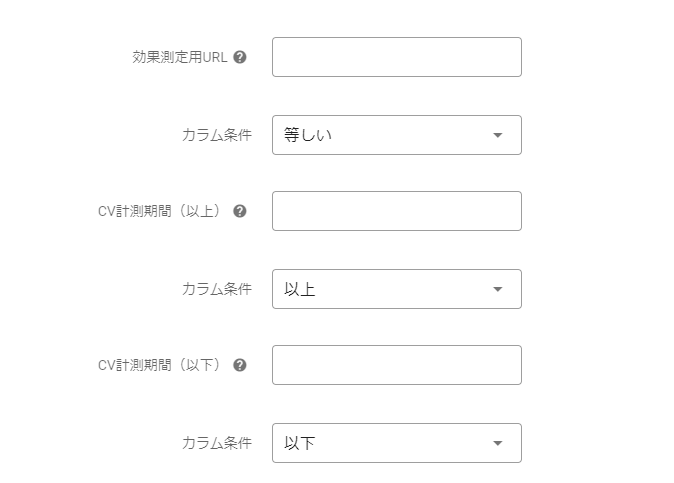Select the CV計測期間（以下） input field

(x=396, y=365)
